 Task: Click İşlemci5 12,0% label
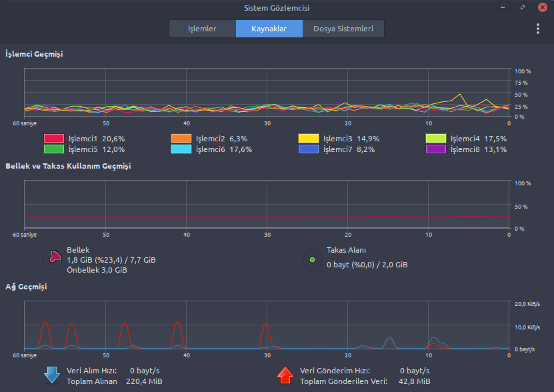97,149
